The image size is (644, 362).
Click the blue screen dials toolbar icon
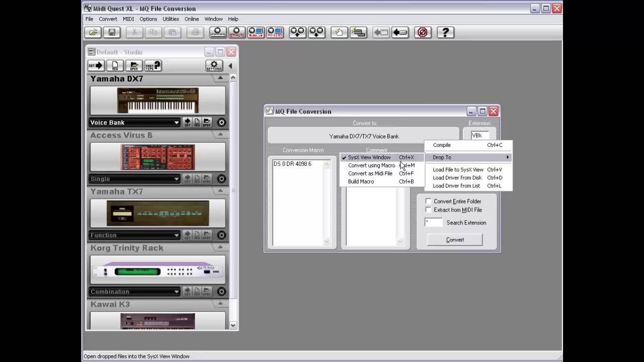click(x=256, y=32)
